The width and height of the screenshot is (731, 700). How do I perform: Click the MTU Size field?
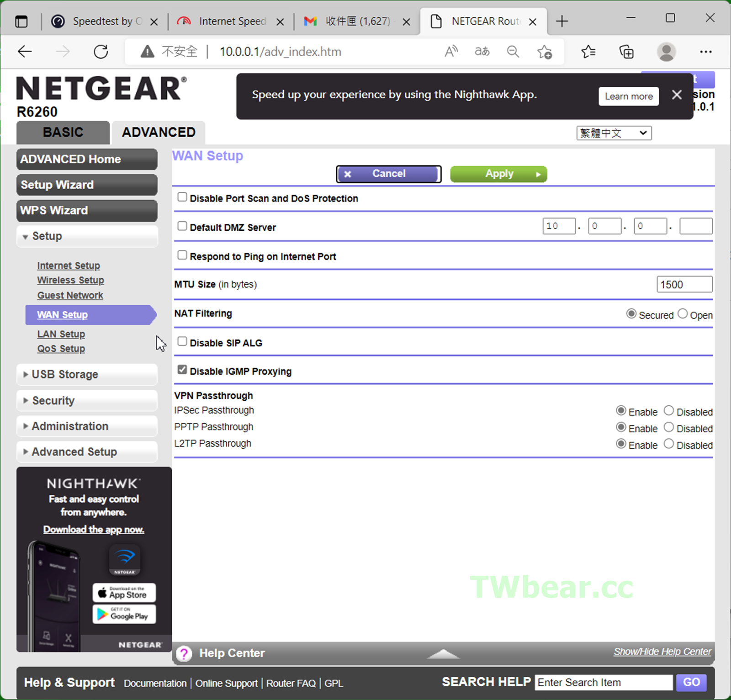[x=684, y=284]
